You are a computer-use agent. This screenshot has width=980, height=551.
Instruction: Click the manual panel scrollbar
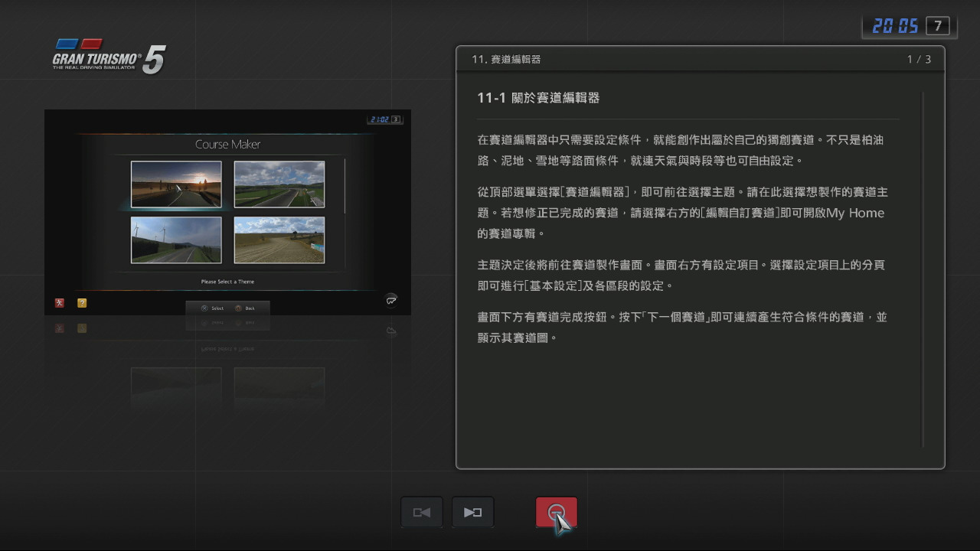(923, 268)
